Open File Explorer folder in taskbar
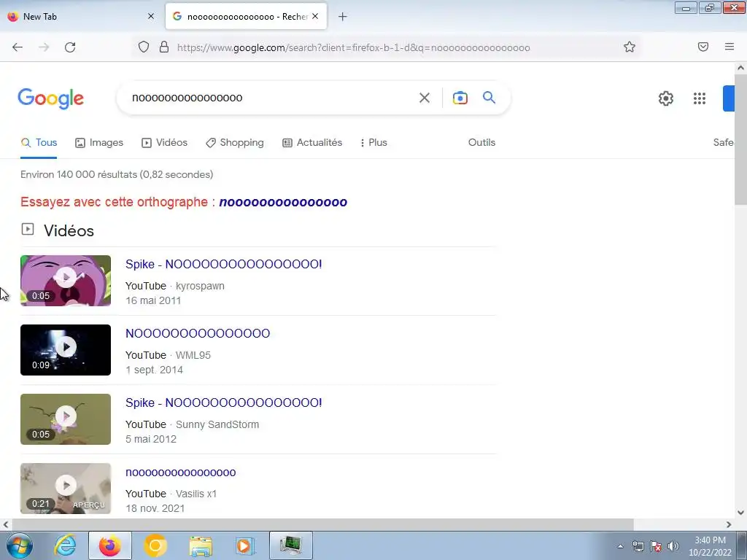The image size is (747, 560). (201, 545)
